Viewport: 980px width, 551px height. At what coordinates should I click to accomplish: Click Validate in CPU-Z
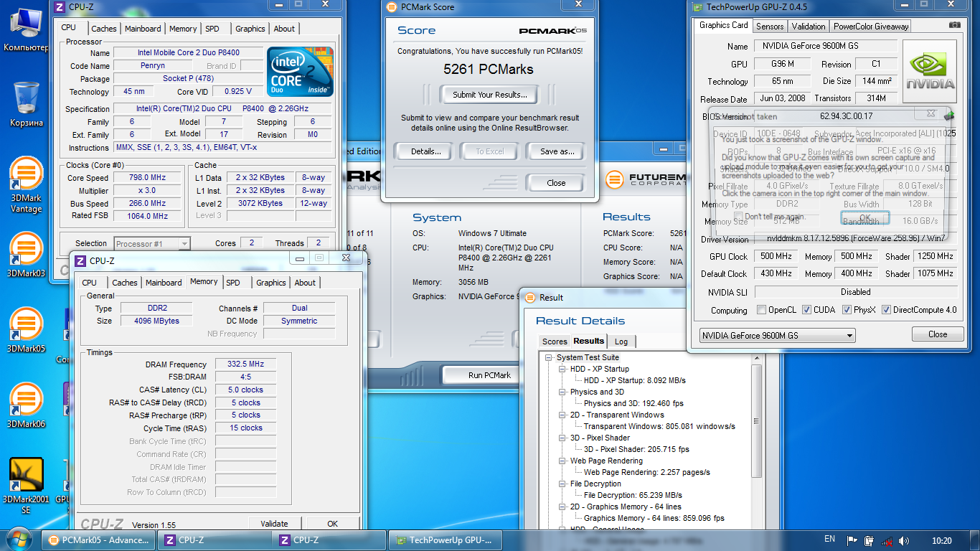(x=275, y=524)
